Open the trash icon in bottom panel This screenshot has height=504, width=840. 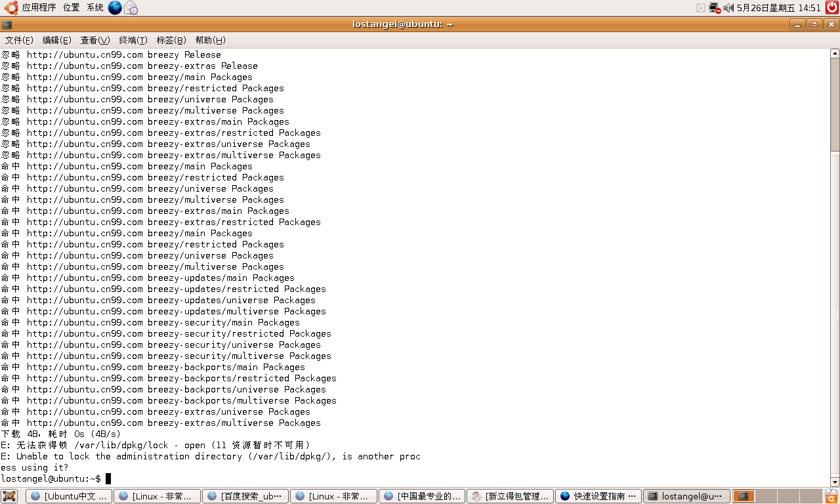click(x=831, y=496)
